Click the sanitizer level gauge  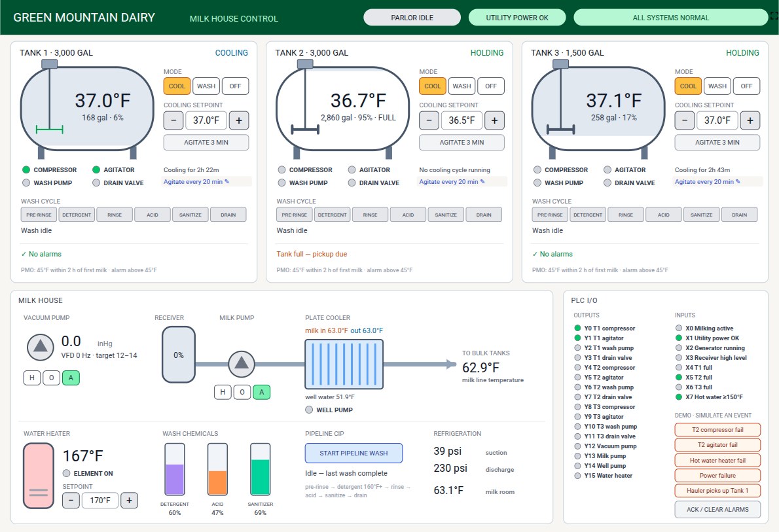261,469
